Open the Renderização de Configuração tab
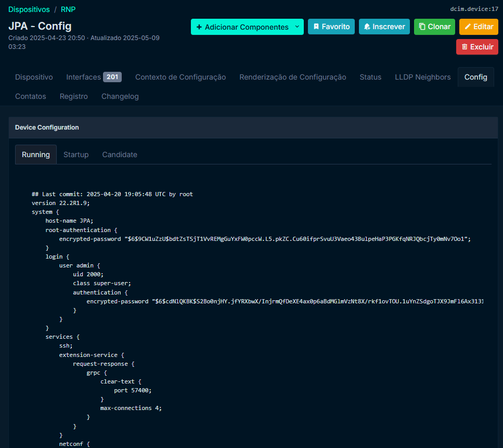 (x=293, y=76)
